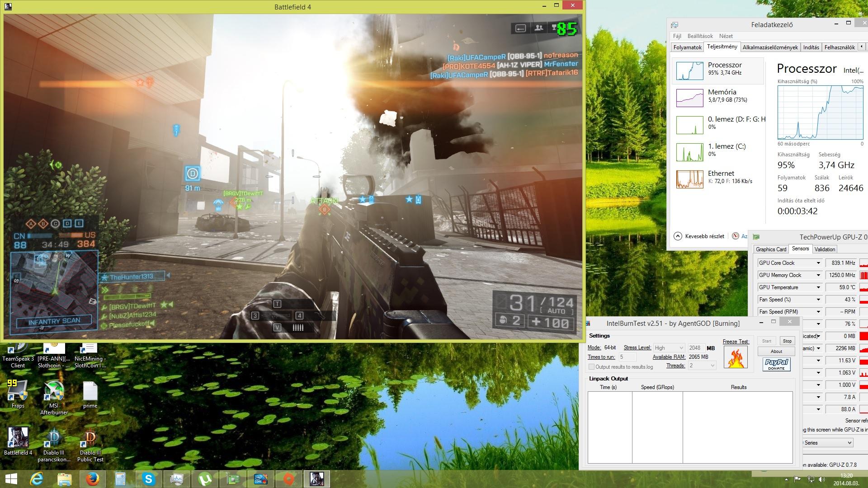Open the prime text file on desktop
The height and width of the screenshot is (488, 868).
pyautogui.click(x=90, y=394)
